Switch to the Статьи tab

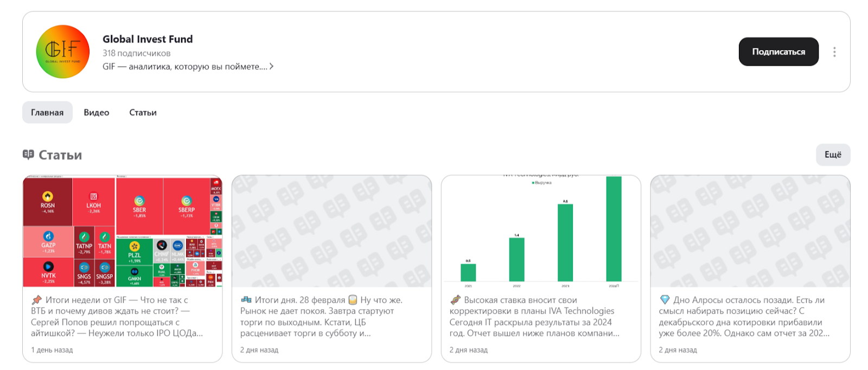tap(143, 112)
